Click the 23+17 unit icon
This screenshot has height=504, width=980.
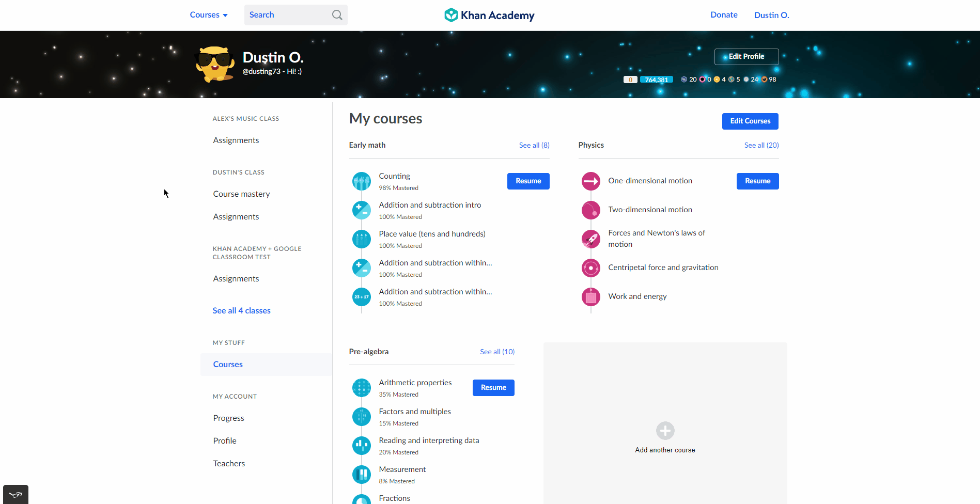[x=362, y=297]
